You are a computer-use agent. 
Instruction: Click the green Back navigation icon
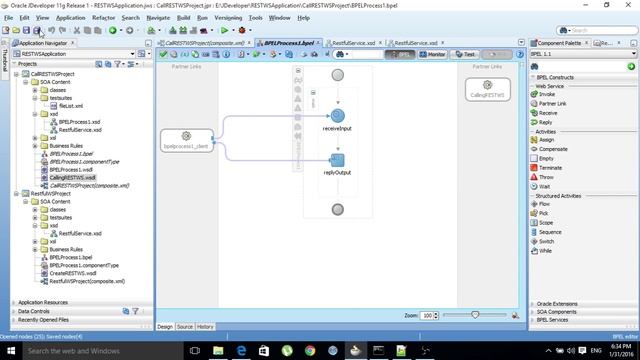[x=113, y=30]
